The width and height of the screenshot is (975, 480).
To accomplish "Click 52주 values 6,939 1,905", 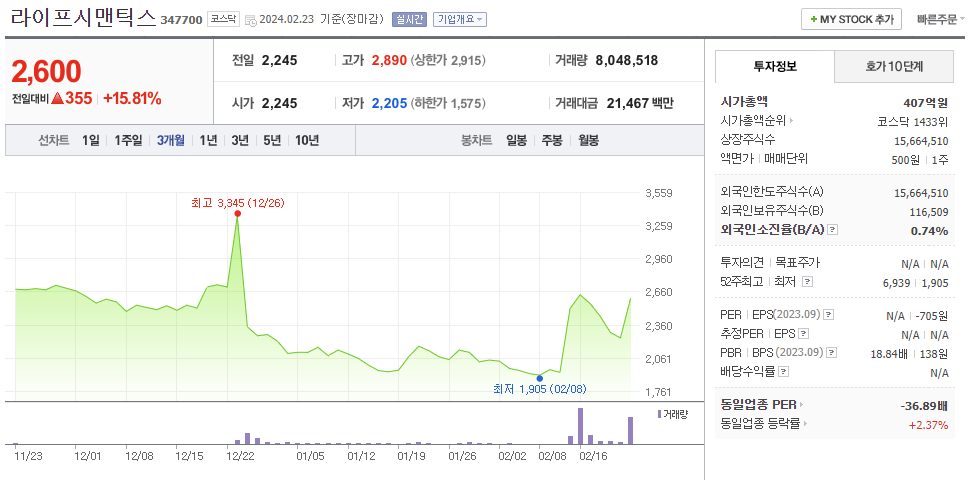I will coord(915,283).
